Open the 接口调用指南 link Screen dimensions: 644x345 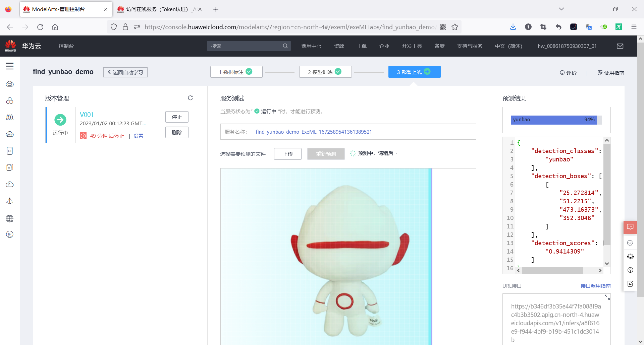tap(595, 286)
